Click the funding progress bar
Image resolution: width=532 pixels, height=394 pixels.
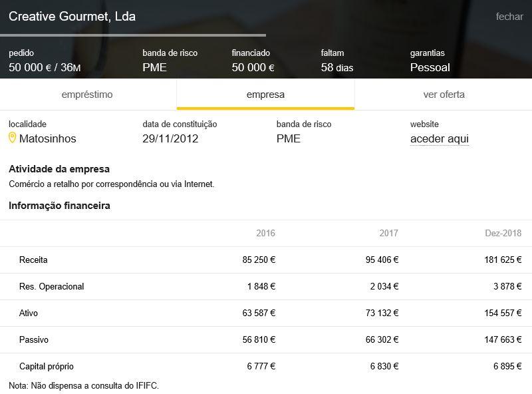click(x=133, y=35)
